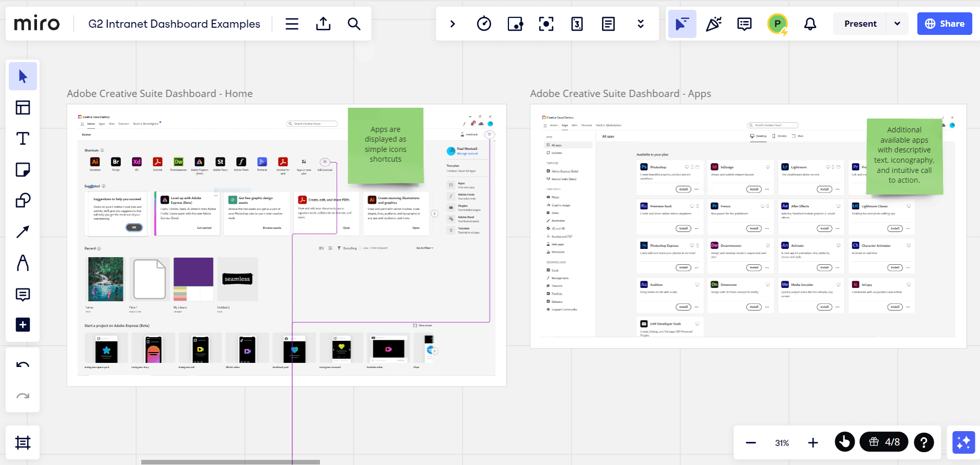Viewport: 980px width, 465px height.
Task: Open the Miro AI sparkle button
Action: 964,442
